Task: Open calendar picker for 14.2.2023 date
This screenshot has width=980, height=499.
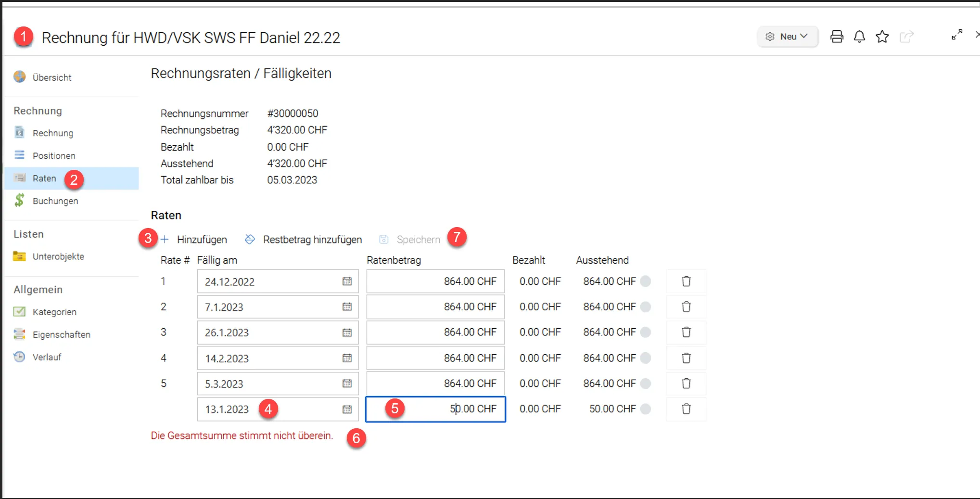Action: coord(347,358)
